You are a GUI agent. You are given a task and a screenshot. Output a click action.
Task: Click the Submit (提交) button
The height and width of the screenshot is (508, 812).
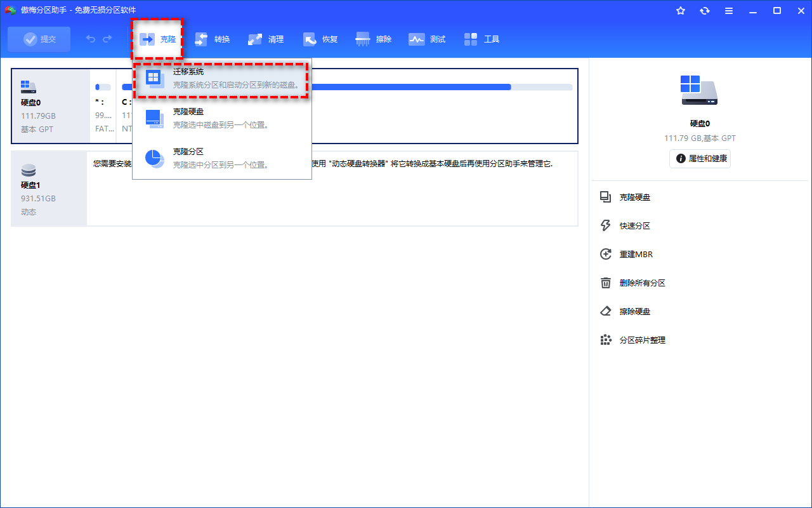pyautogui.click(x=39, y=39)
